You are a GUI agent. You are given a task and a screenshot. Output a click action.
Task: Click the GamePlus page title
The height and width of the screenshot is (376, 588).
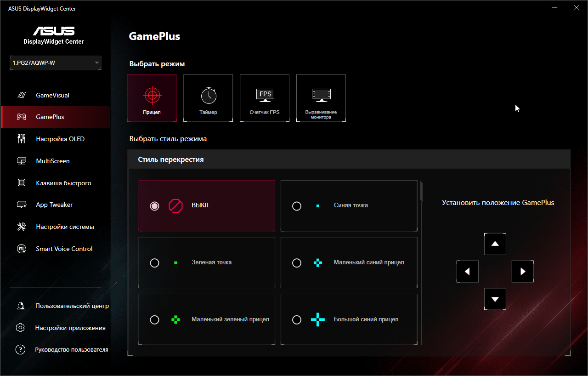154,36
